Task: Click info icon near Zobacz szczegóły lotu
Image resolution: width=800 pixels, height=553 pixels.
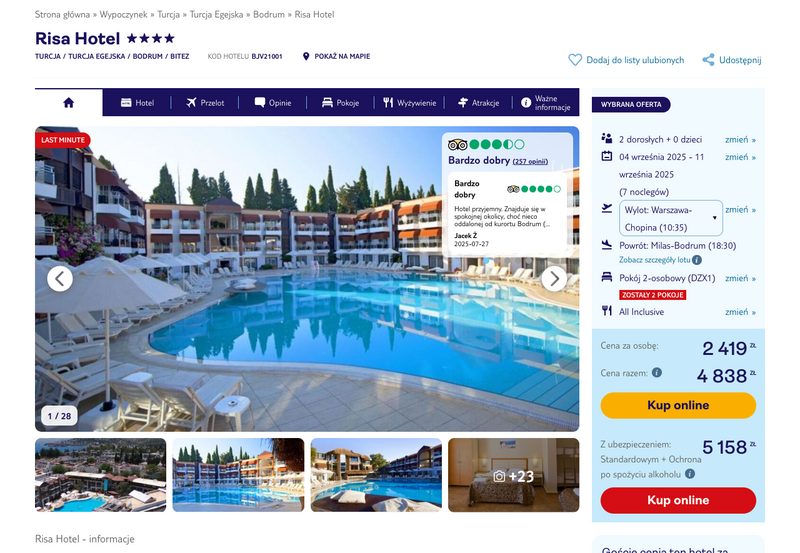Action: pyautogui.click(x=697, y=260)
